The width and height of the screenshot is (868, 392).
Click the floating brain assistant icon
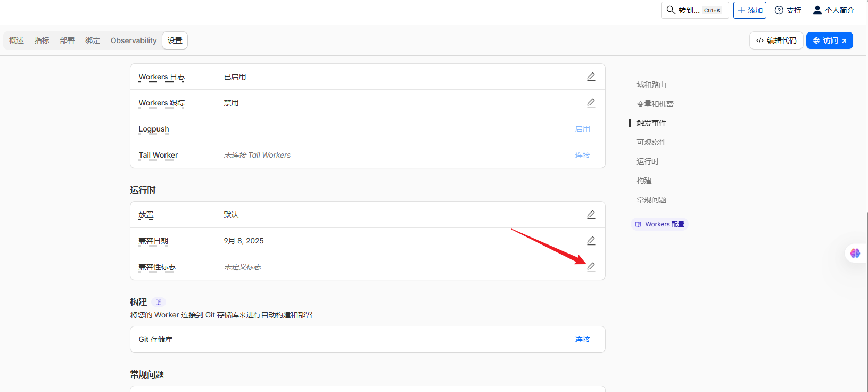(x=855, y=253)
